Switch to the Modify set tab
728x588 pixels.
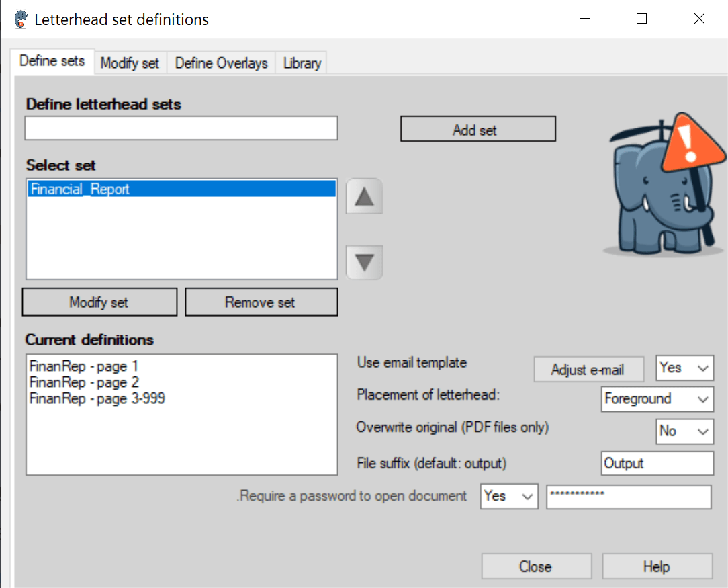(130, 63)
